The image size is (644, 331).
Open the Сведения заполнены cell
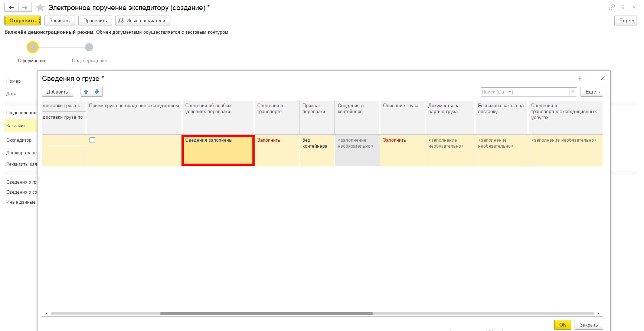218,150
